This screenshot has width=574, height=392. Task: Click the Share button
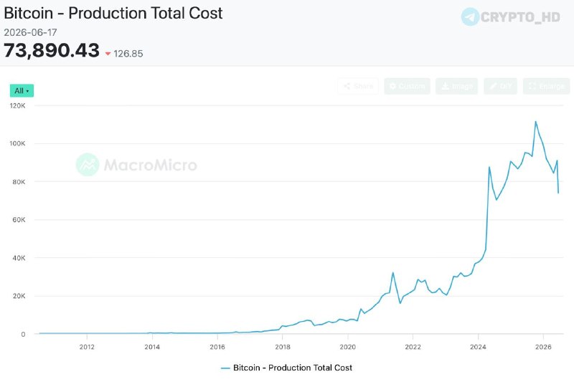tap(358, 86)
